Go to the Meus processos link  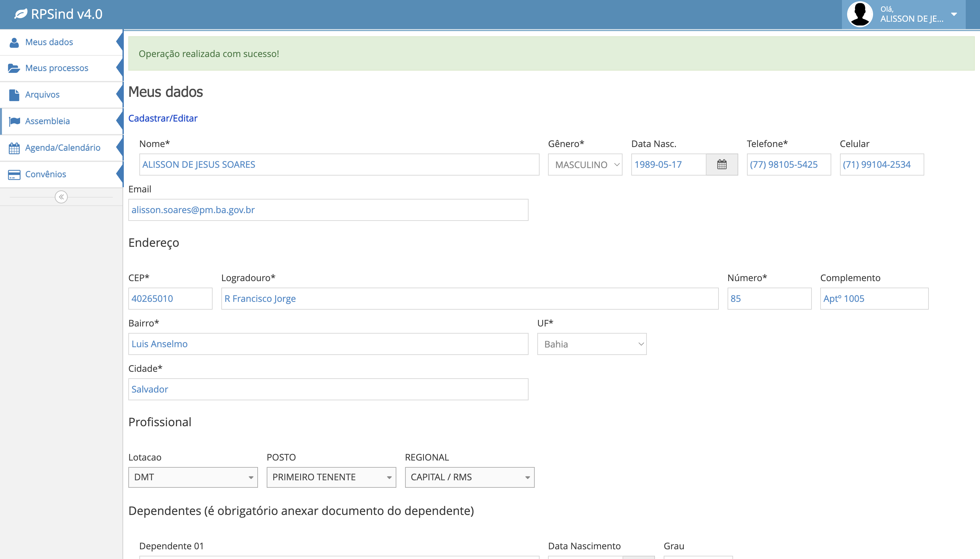coord(57,68)
